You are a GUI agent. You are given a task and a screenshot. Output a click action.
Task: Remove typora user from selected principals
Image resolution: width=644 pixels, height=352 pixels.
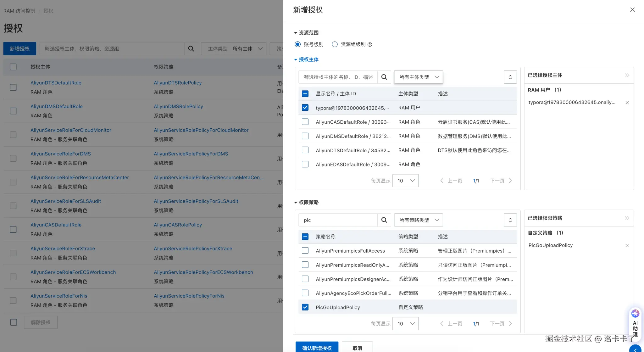tap(627, 103)
